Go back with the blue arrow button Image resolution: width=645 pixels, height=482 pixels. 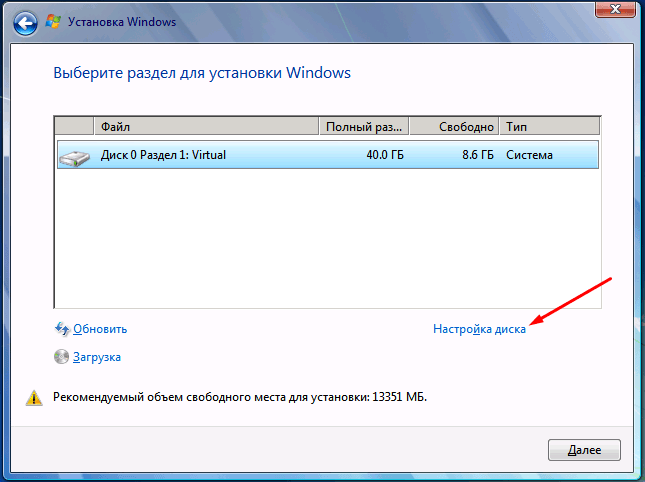25,23
